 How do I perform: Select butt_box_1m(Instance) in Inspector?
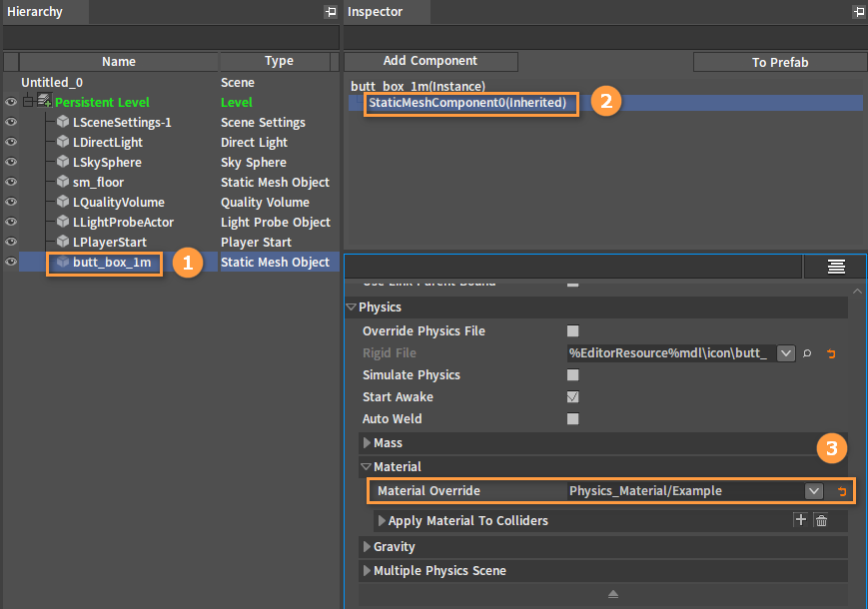(418, 86)
